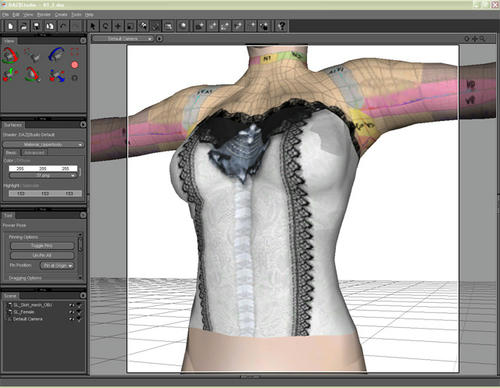Switch to the Advanced surfaces tab

coord(34,153)
